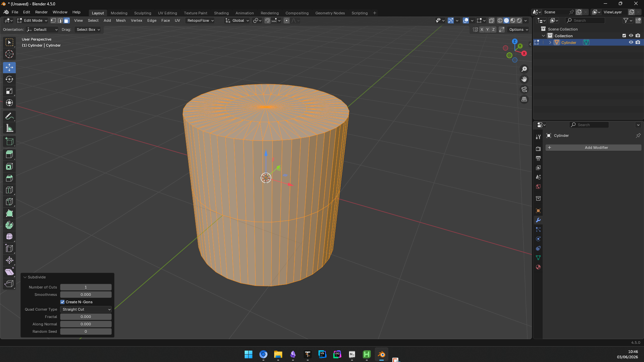The height and width of the screenshot is (362, 644).
Task: Choose the Measure tool
Action: coord(9,128)
